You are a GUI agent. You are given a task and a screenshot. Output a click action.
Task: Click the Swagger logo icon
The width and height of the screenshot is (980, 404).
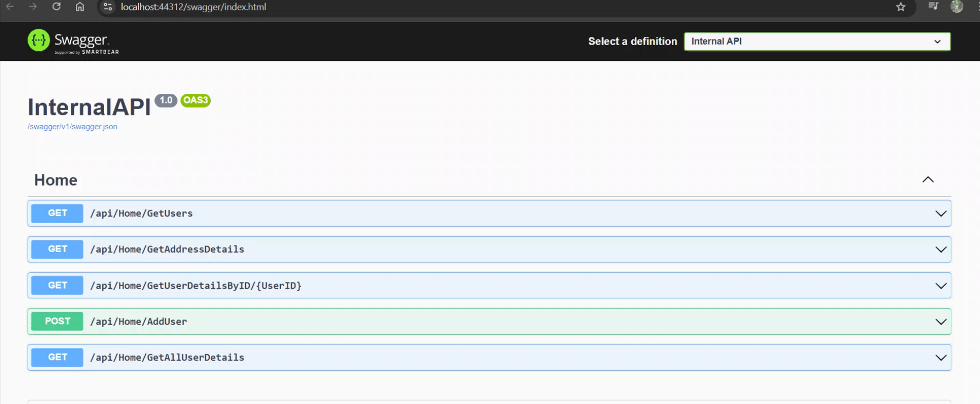(38, 40)
